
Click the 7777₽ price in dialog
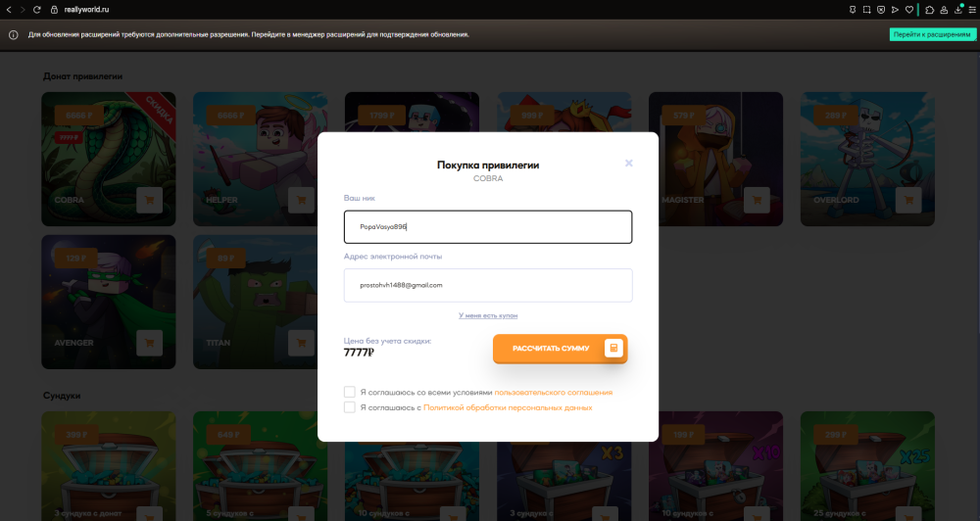click(x=359, y=353)
